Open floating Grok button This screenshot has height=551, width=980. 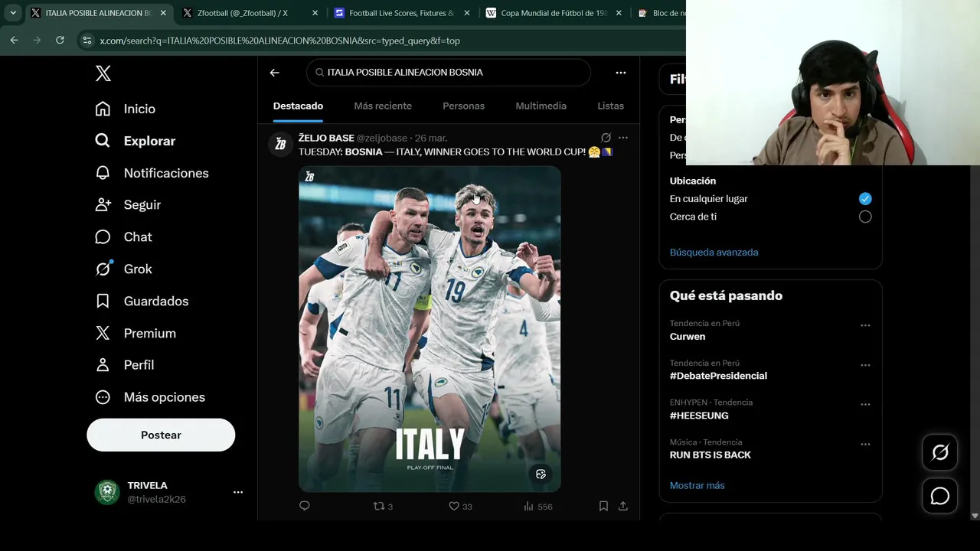(940, 452)
